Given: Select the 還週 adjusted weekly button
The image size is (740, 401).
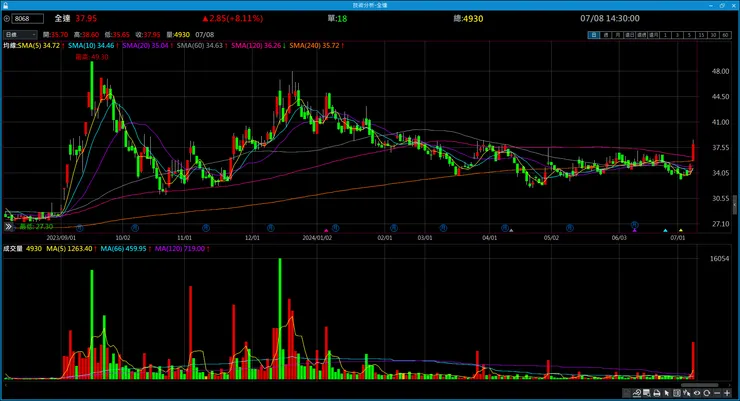Looking at the screenshot, I should point(641,35).
